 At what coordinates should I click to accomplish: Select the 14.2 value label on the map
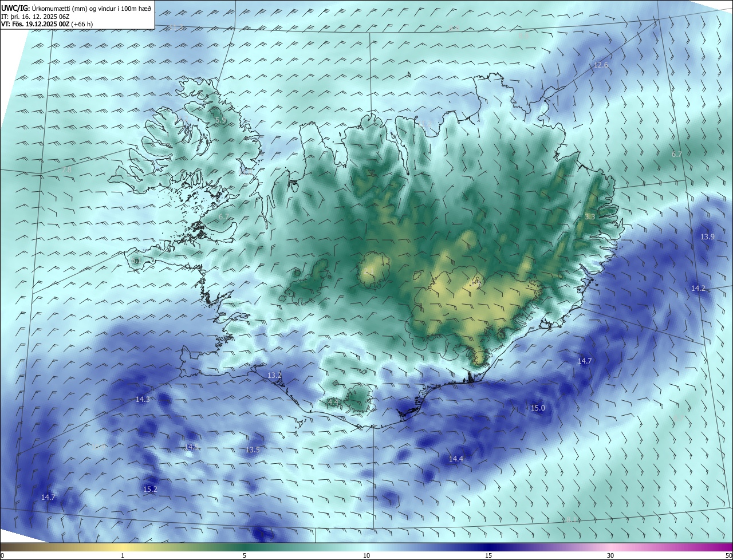pos(698,288)
